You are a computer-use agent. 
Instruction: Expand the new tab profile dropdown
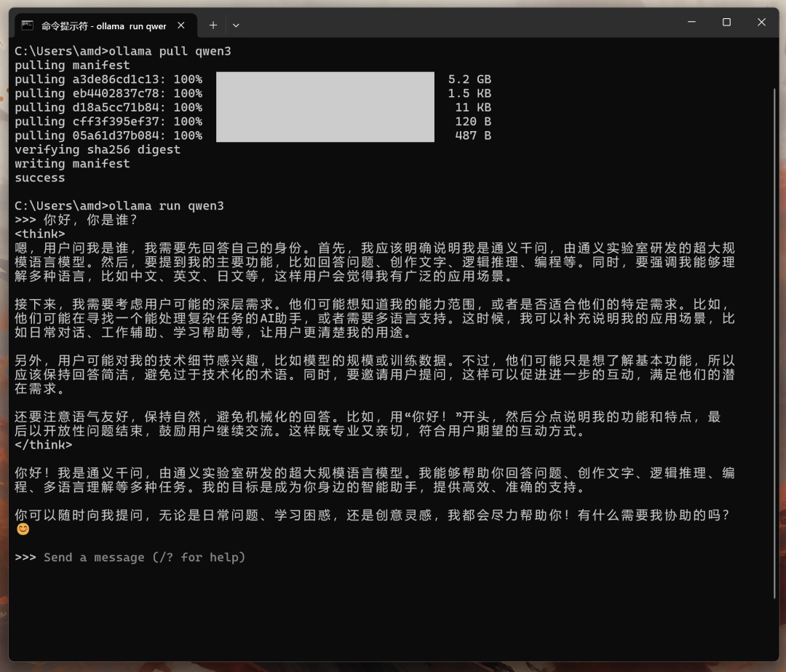(236, 25)
